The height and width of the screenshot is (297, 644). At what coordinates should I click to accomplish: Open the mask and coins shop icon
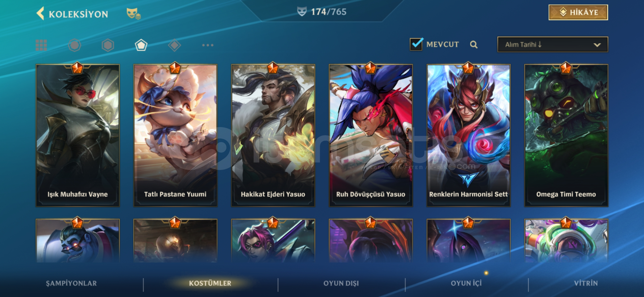[x=133, y=13]
